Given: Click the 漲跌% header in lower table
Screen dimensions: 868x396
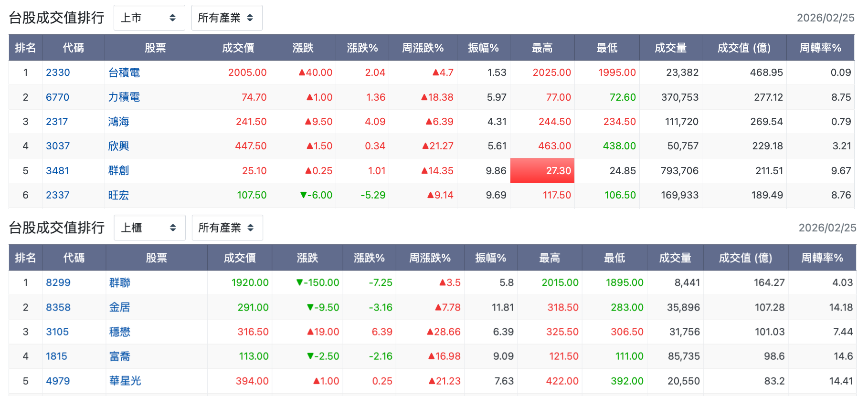Looking at the screenshot, I should [x=369, y=258].
